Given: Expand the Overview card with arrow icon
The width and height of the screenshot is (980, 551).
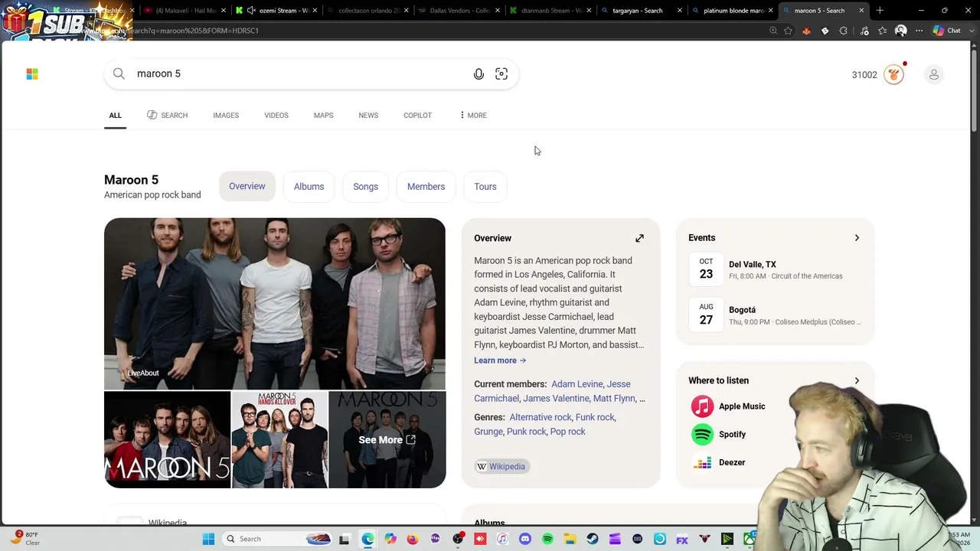Looking at the screenshot, I should 639,238.
